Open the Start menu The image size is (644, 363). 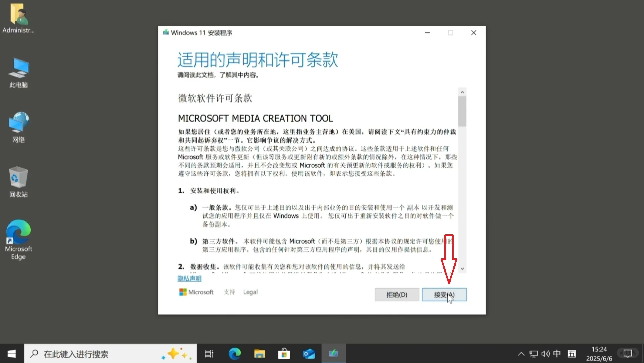(x=11, y=353)
